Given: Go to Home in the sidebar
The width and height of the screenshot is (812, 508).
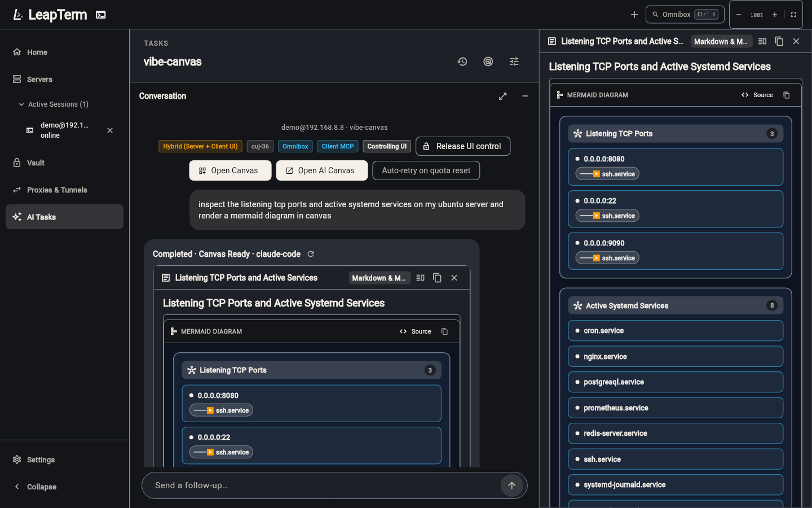Looking at the screenshot, I should coord(64,52).
